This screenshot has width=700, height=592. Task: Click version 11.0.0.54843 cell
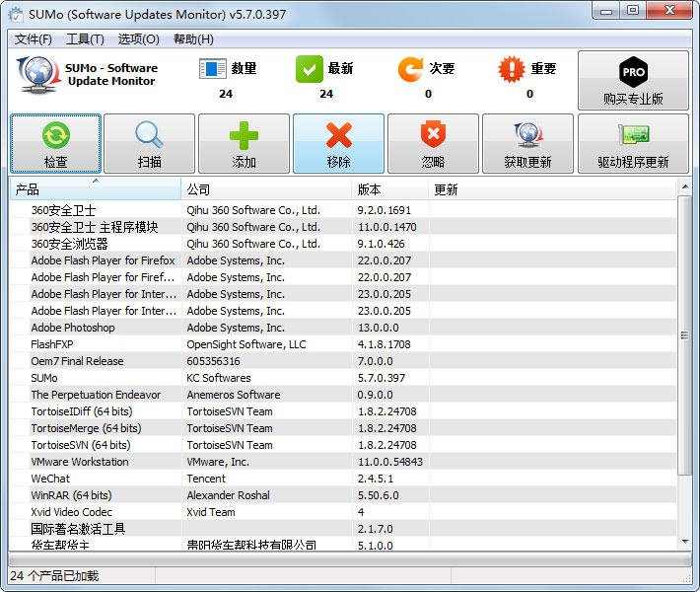[390, 462]
